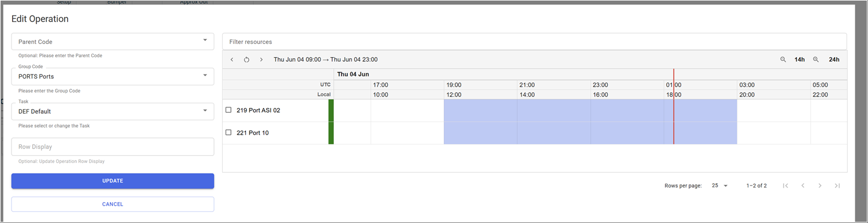Click the UTC 21:00 time header

click(527, 85)
